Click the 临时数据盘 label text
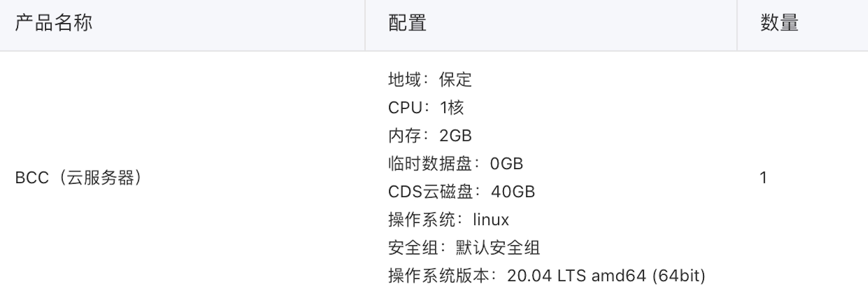Screen dimensions: 868x290 (x=430, y=164)
